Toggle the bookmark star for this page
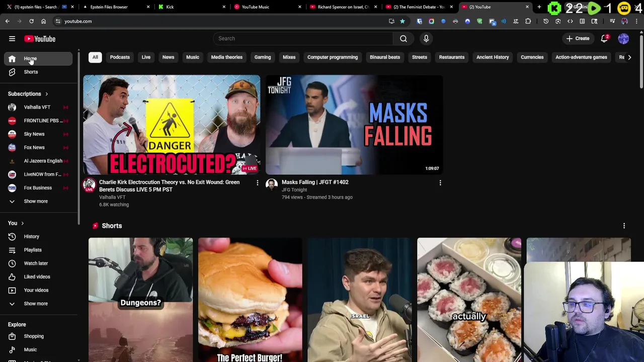Viewport: 644px width, 362px height. 403,21
